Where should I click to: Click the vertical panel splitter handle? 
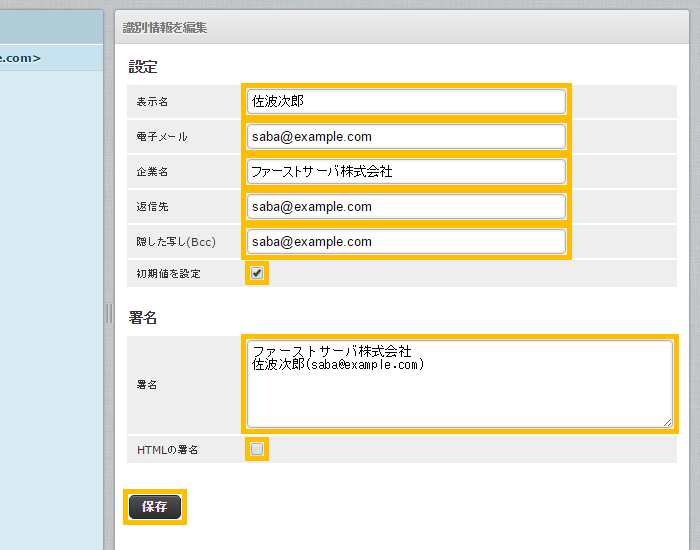coord(109,314)
